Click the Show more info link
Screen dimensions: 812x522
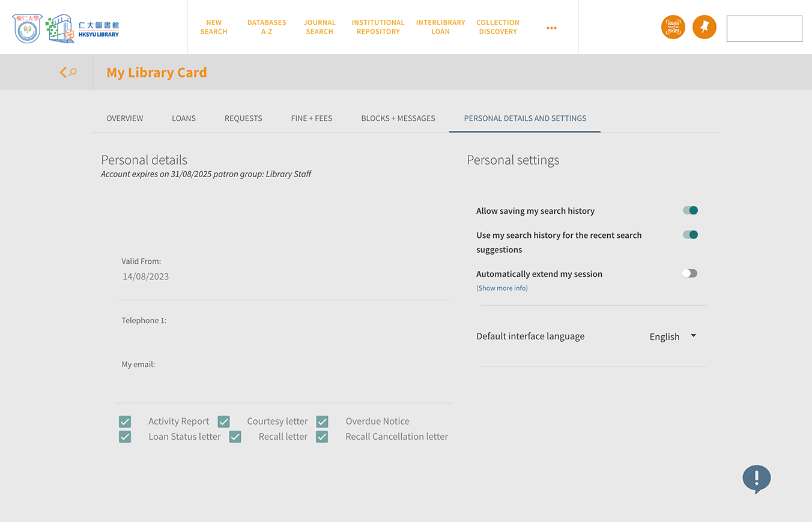pos(502,288)
